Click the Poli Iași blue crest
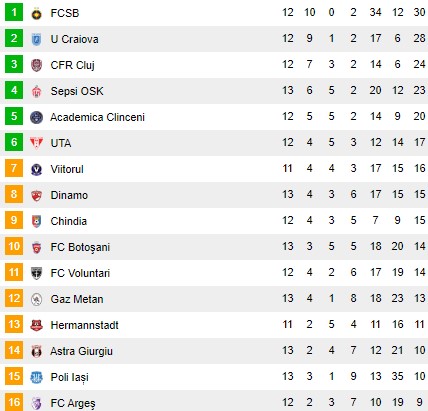 36,377
